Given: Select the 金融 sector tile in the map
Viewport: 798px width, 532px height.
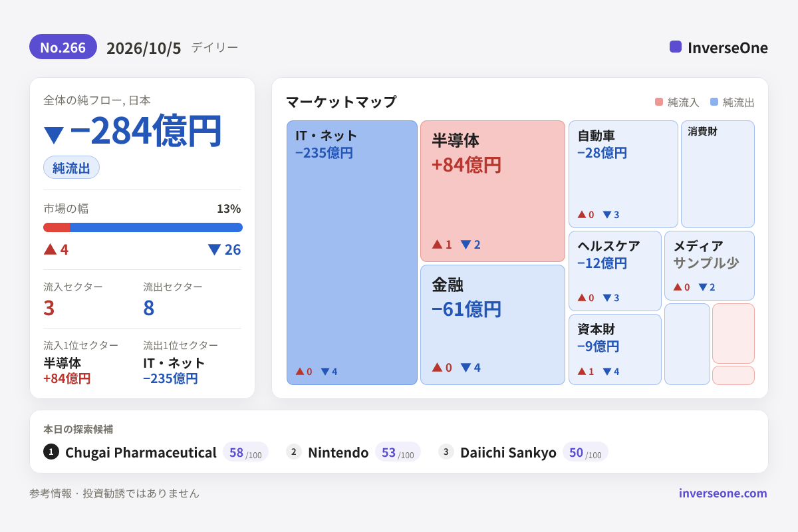Looking at the screenshot, I should pos(493,325).
